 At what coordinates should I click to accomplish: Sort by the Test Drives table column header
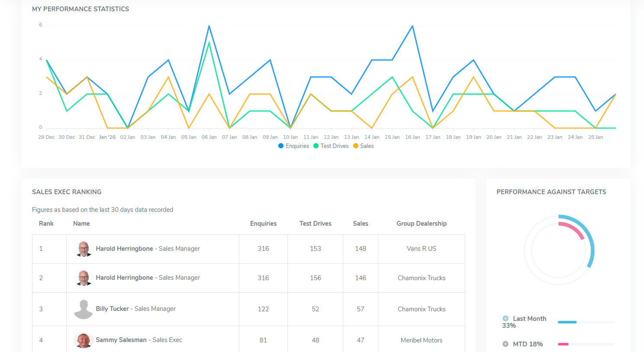click(315, 224)
